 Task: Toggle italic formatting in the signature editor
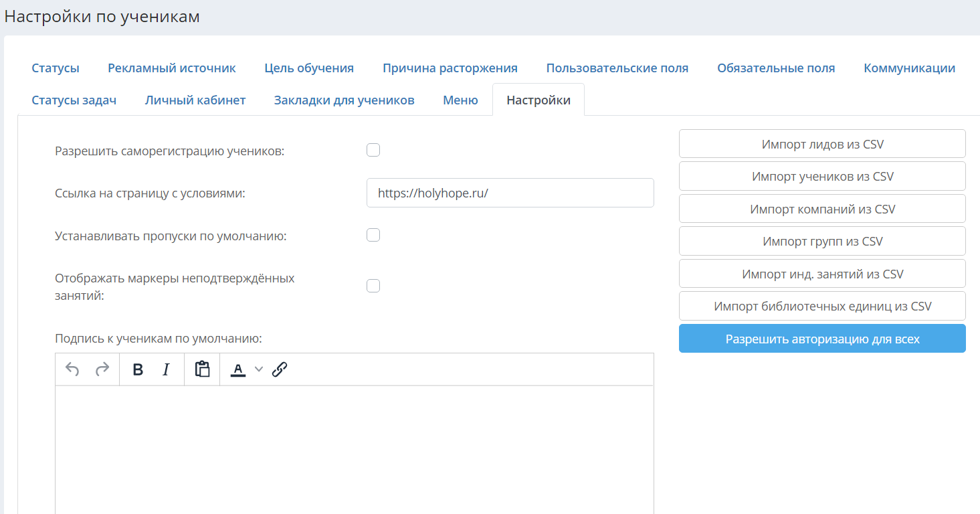pyautogui.click(x=167, y=369)
